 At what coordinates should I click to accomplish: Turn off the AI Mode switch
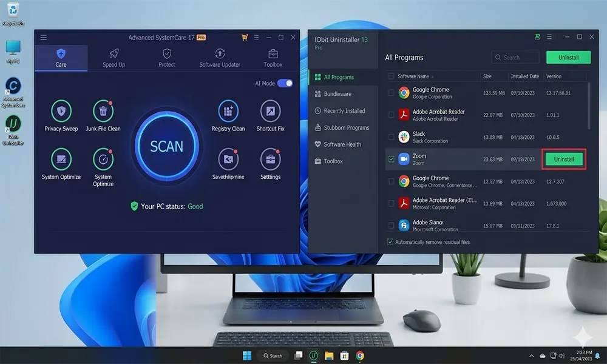[x=285, y=83]
